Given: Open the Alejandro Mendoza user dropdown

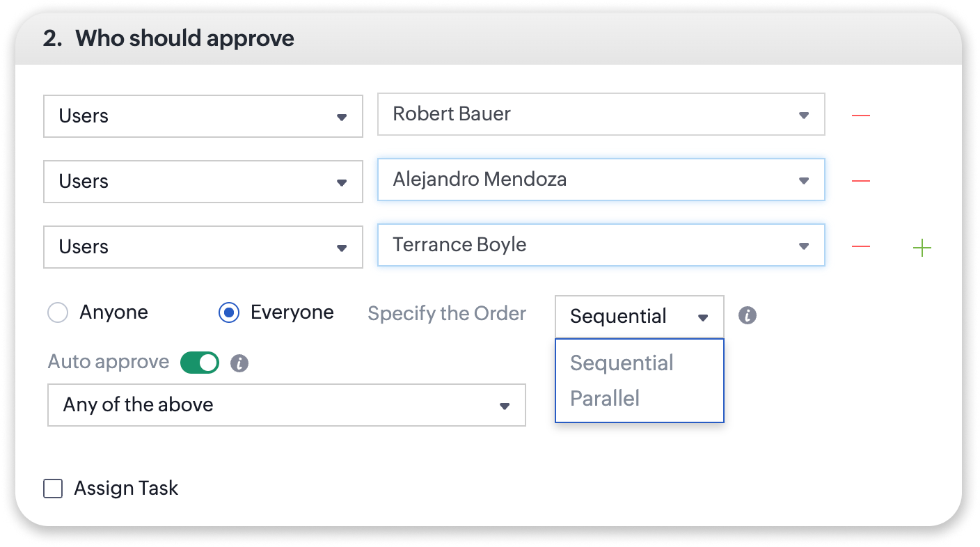Looking at the screenshot, I should 601,180.
